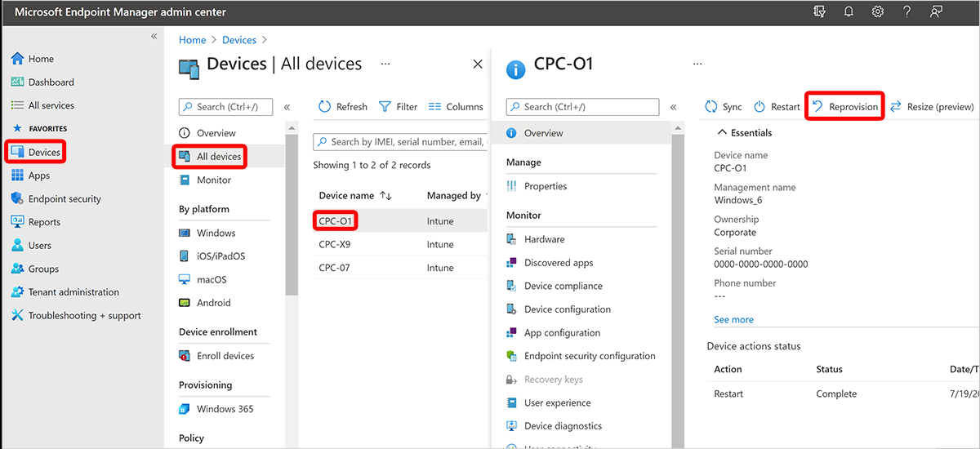Refresh the All devices list
The width and height of the screenshot is (980, 449).
(343, 107)
